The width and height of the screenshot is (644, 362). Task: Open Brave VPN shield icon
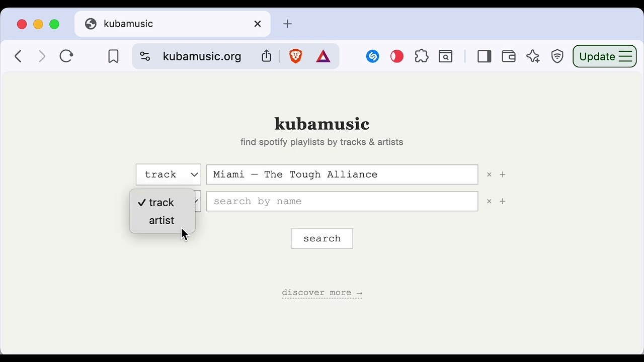(x=557, y=56)
